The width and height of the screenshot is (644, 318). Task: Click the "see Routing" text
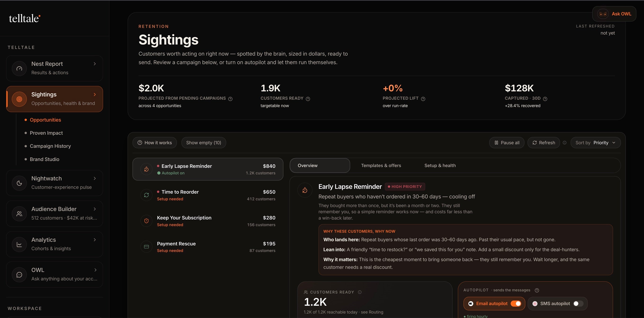pos(372,312)
